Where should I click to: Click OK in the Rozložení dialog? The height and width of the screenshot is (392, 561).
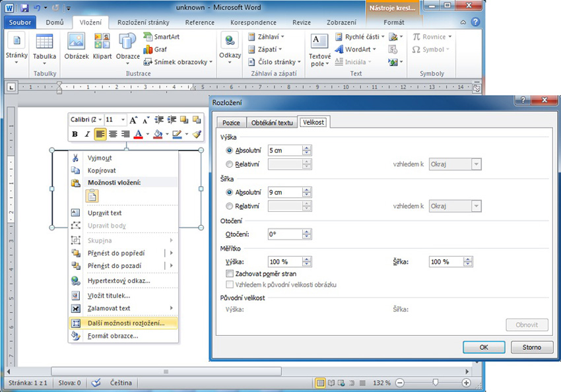pyautogui.click(x=483, y=347)
